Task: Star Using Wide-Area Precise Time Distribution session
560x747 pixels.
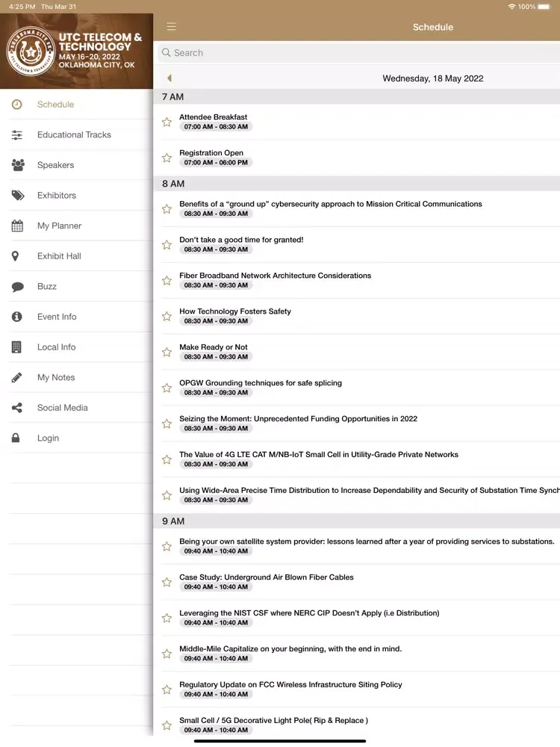Action: point(167,495)
